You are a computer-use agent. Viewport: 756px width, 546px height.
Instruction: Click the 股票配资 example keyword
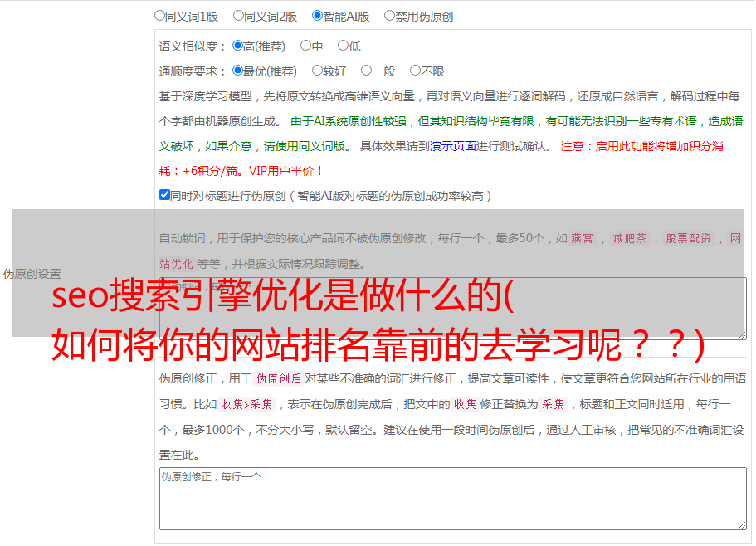pos(688,238)
